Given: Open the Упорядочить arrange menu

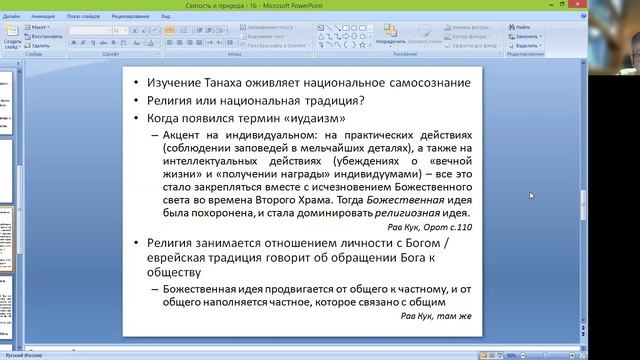Looking at the screenshot, I should (390, 35).
